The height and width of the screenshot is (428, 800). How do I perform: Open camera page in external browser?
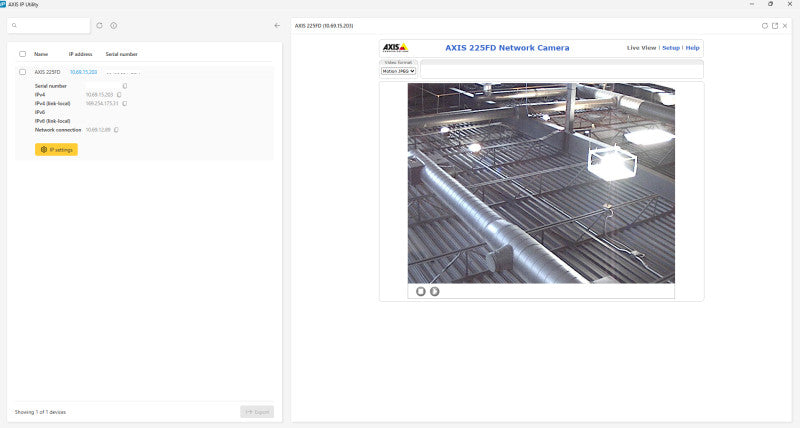coord(775,26)
